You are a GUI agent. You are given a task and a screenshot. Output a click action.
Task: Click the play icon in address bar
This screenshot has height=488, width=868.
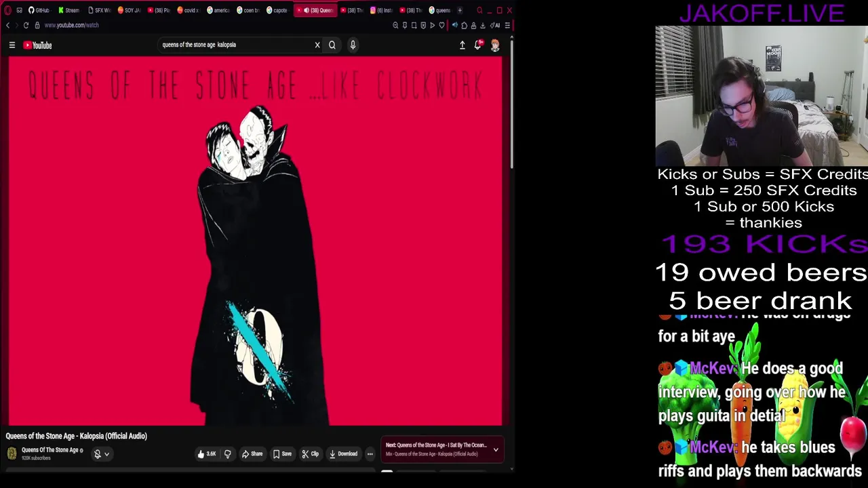(x=432, y=25)
